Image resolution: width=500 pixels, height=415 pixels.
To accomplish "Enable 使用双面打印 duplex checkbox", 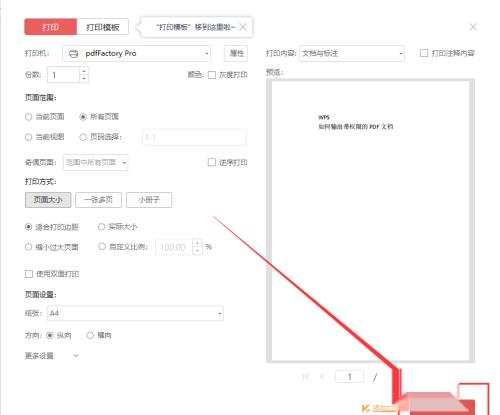I will [x=29, y=274].
